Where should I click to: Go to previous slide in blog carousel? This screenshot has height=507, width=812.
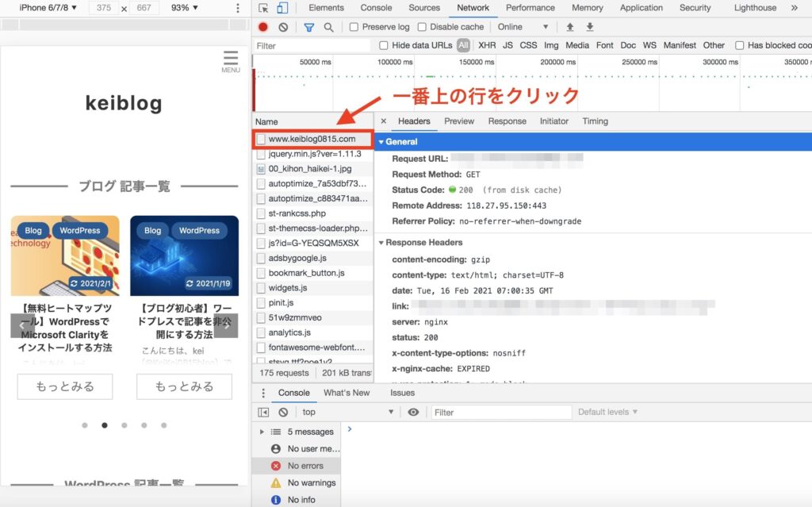tap(22, 325)
